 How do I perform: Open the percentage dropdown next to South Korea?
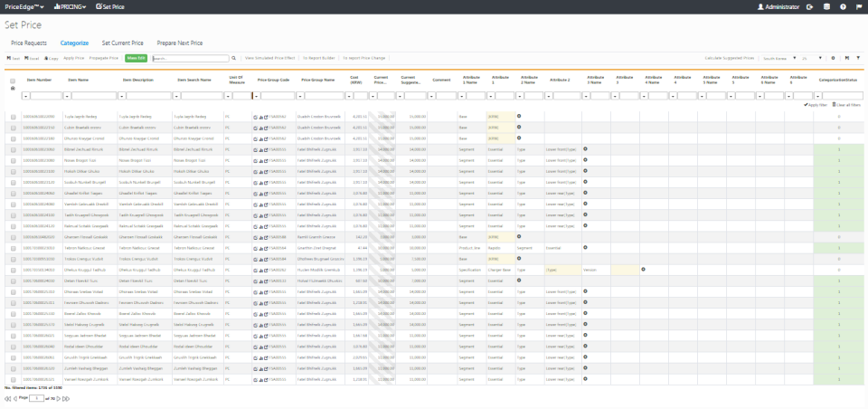(x=812, y=58)
